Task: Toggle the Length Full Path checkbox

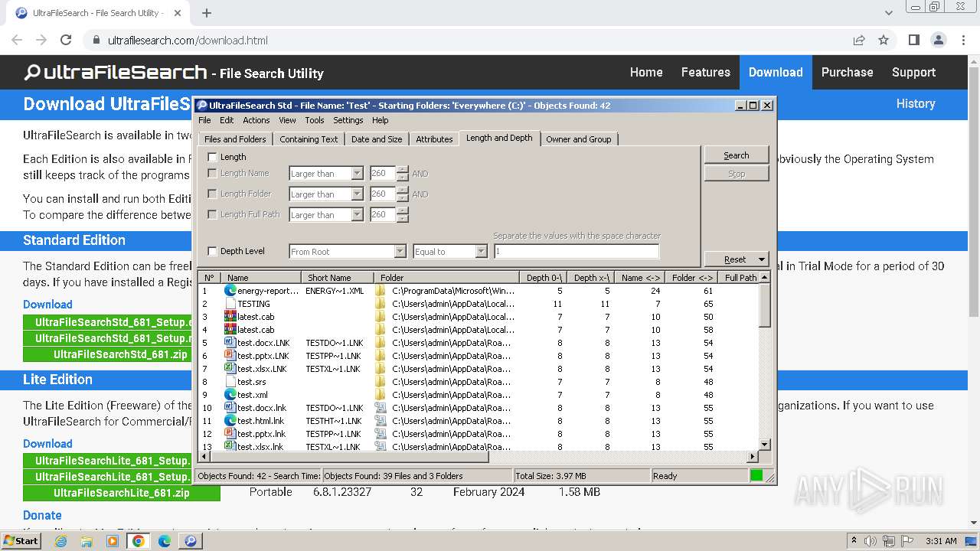Action: point(213,214)
